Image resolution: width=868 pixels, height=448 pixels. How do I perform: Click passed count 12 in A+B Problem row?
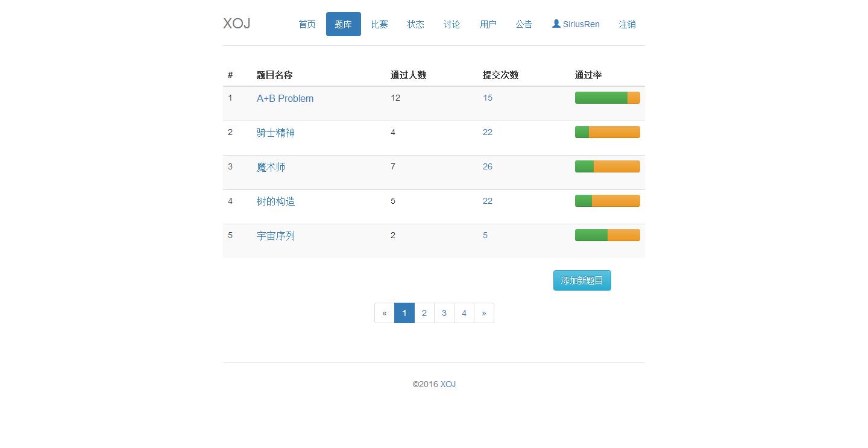click(395, 98)
